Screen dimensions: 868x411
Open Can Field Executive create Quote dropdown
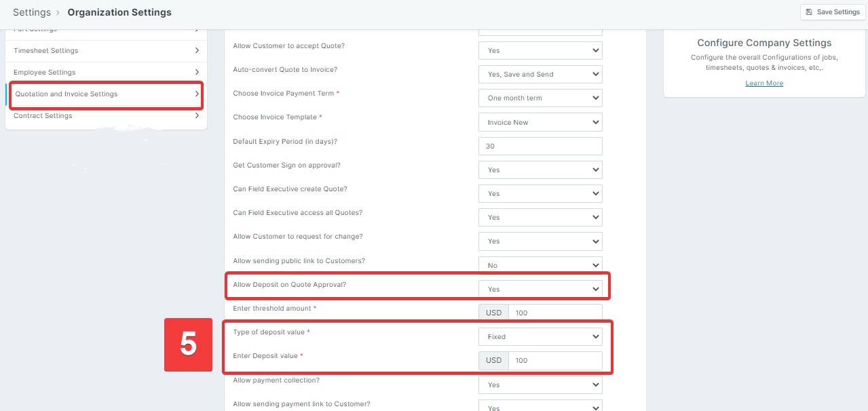coord(540,194)
